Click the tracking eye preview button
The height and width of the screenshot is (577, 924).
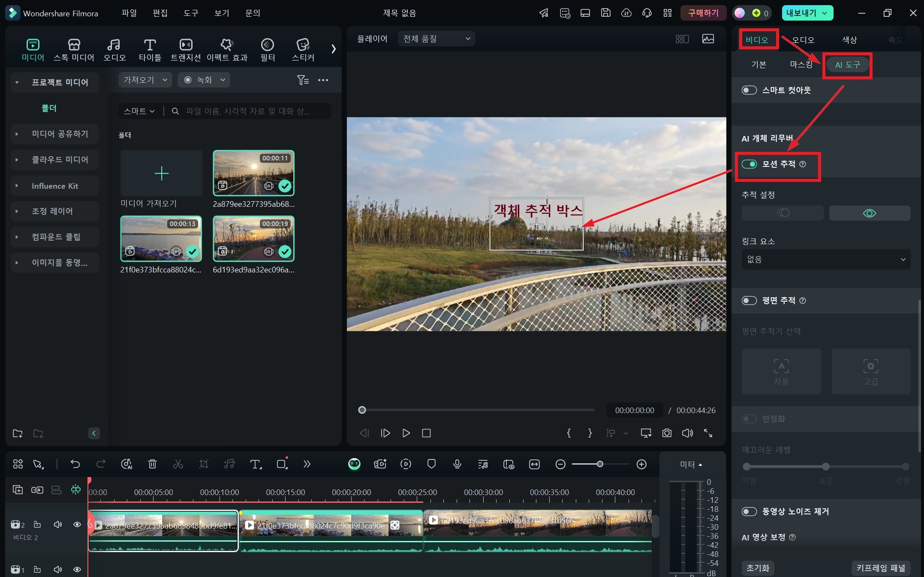pyautogui.click(x=870, y=213)
